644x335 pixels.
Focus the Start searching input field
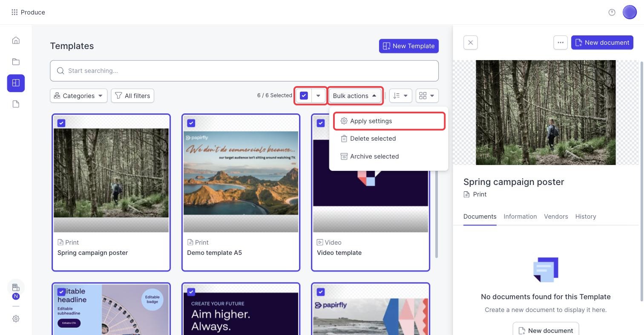point(244,71)
